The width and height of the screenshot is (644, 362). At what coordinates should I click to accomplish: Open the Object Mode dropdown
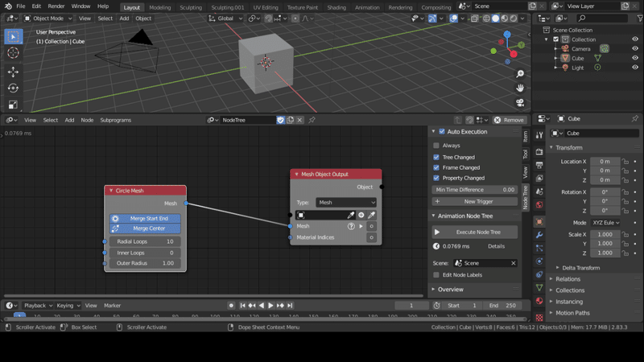click(50, 18)
